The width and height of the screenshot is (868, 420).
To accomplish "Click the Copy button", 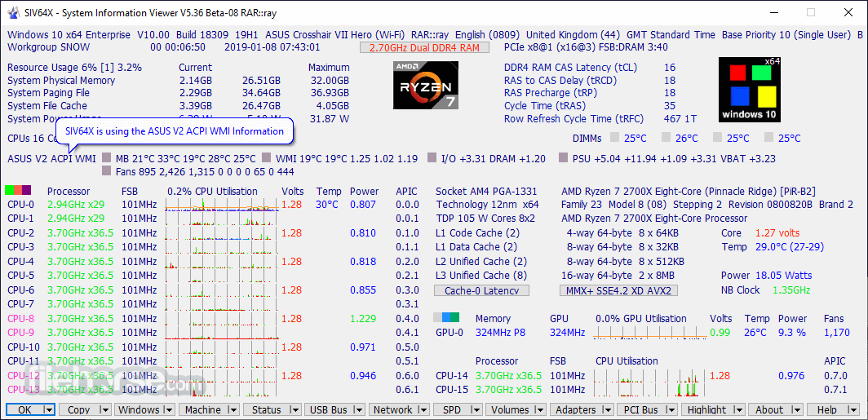I will [x=78, y=410].
